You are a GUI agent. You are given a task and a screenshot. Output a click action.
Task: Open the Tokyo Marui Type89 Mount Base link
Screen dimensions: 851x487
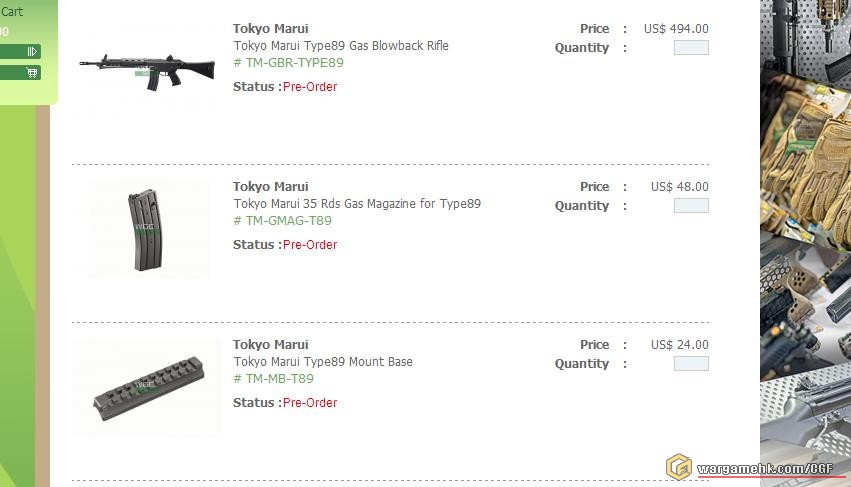(x=323, y=362)
